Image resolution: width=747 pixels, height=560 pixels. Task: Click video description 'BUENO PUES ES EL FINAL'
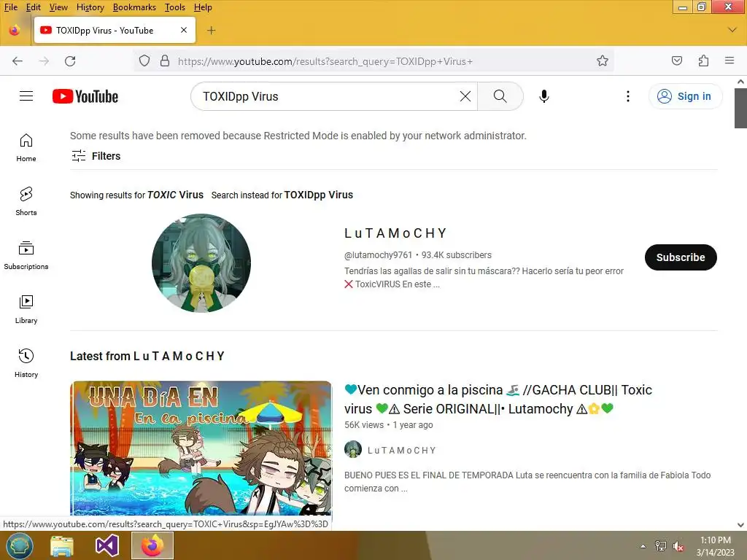(527, 481)
